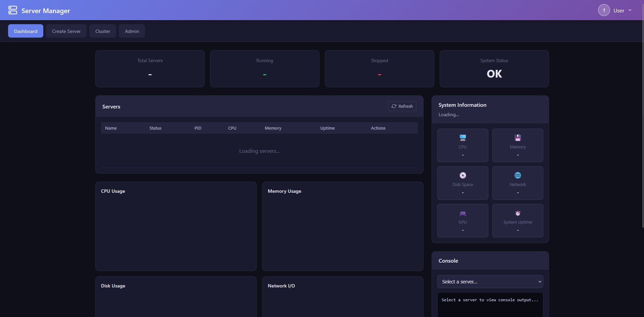Click the refresh arrows icon in Servers panel
Screen dimensions: 644x317
point(394,106)
